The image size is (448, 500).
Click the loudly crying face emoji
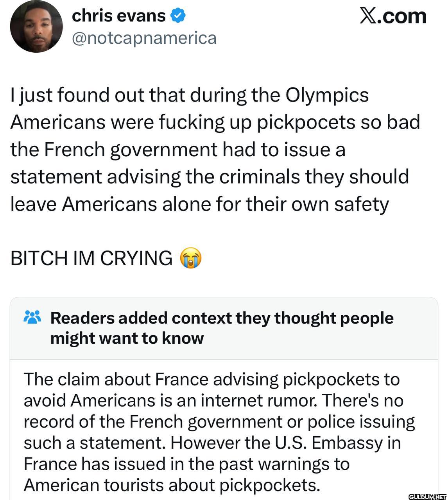point(190,258)
